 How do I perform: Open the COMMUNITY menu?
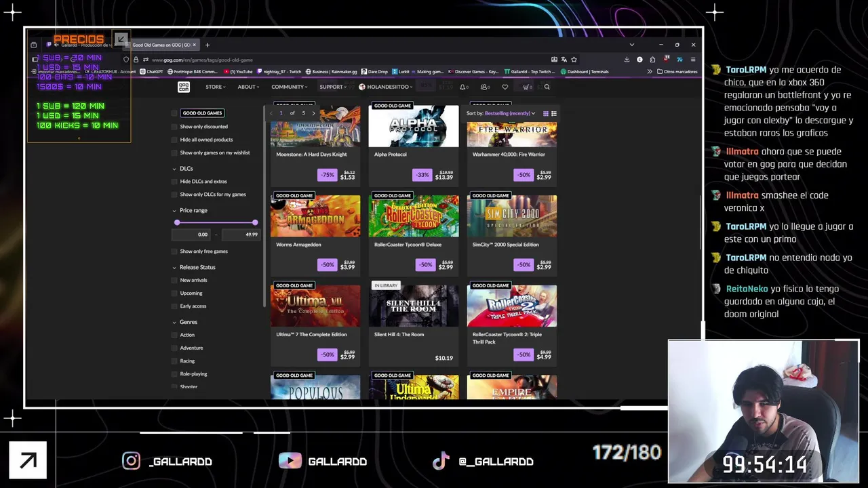pos(290,87)
